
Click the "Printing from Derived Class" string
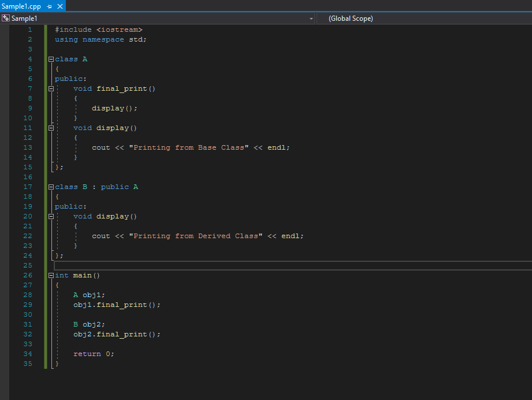195,236
